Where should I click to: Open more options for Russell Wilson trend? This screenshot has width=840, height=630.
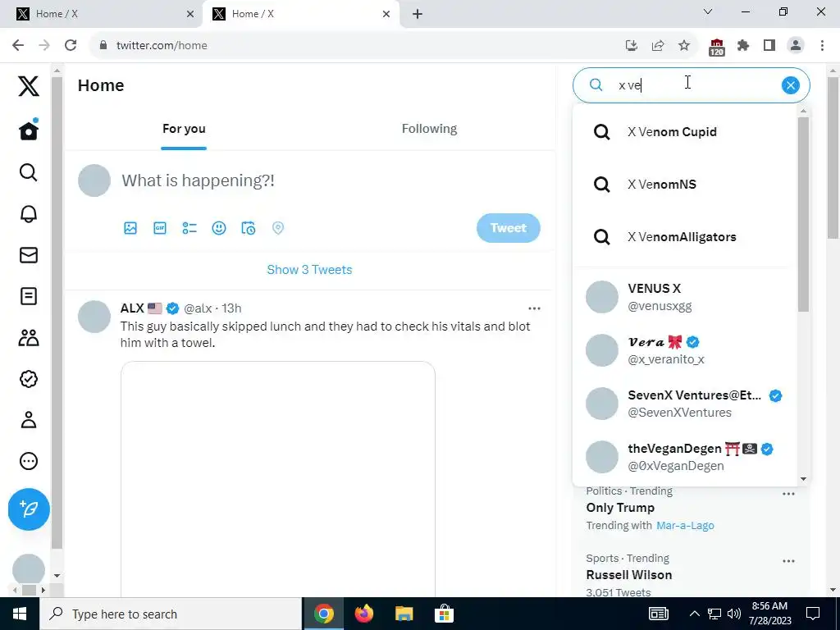click(788, 561)
